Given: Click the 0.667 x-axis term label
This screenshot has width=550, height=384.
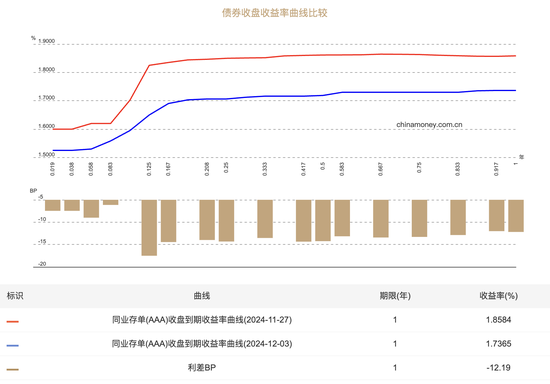Looking at the screenshot, I should [381, 169].
